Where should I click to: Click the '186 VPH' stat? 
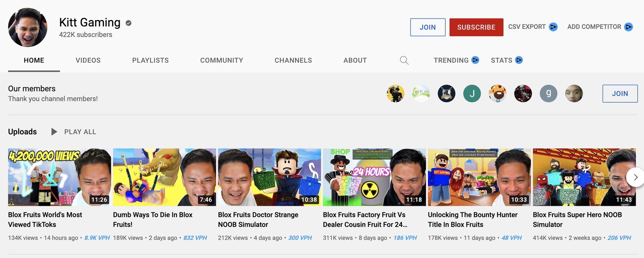[x=405, y=238]
